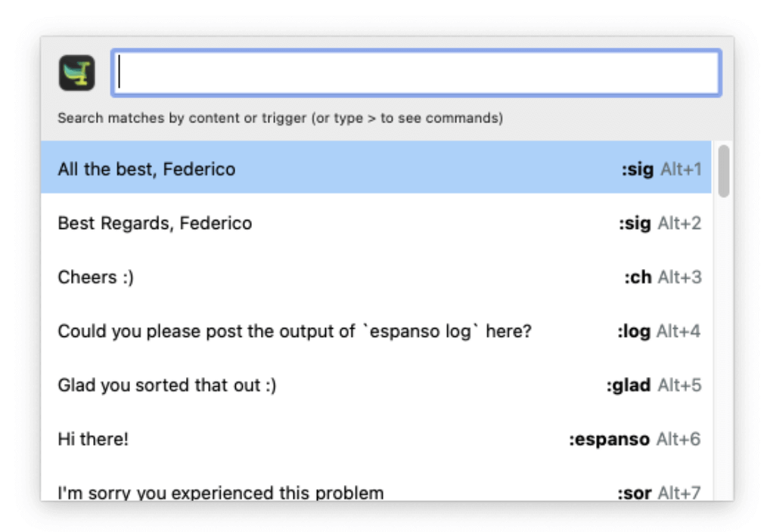Click the Alt+2 shortcut hint

coord(679,224)
